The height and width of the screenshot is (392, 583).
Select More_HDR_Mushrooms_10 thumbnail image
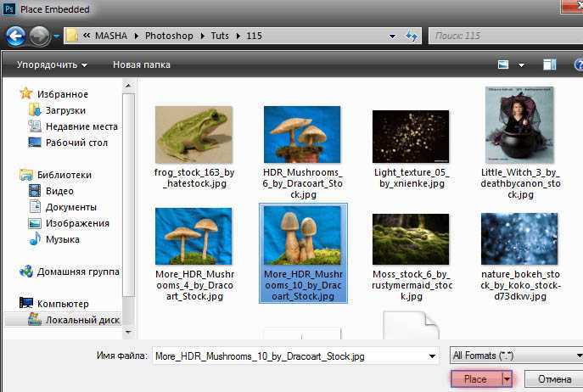click(x=302, y=235)
